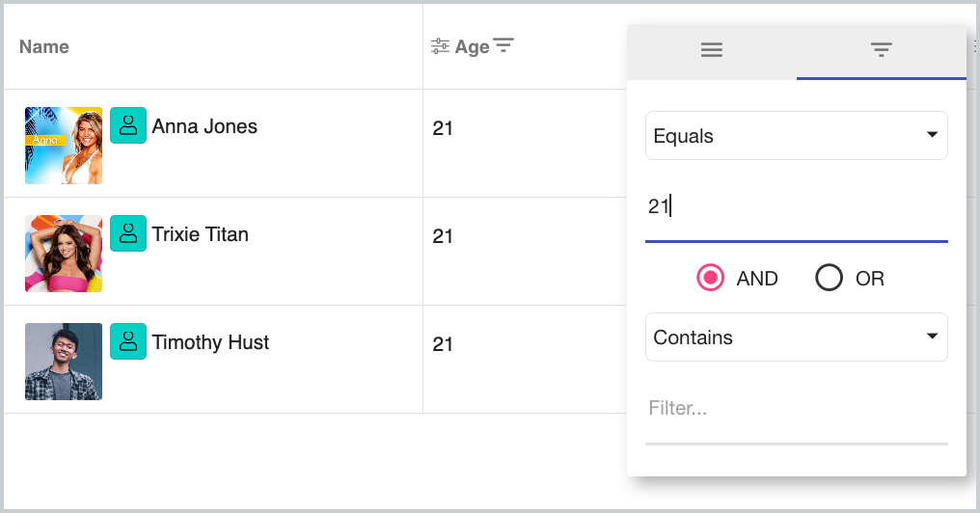Click Anna Jones's profile photo
Screen dimensions: 980x513
tap(64, 146)
